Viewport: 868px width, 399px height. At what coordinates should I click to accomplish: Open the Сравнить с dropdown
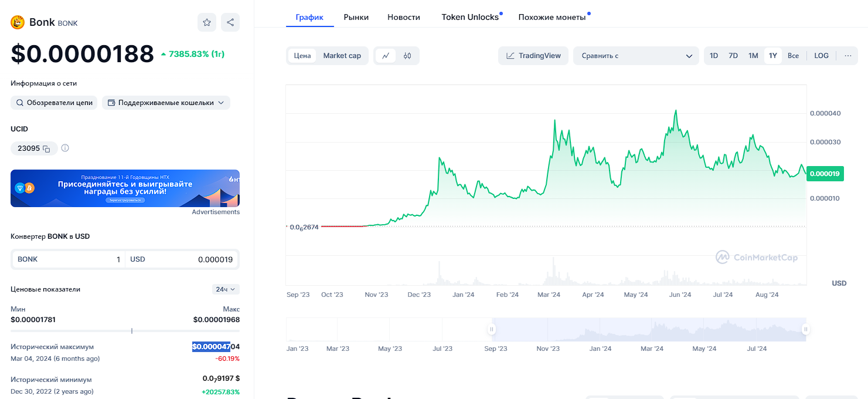click(x=636, y=56)
